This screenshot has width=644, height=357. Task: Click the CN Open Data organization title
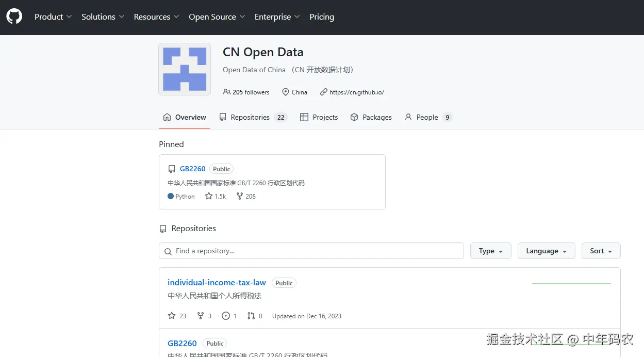[263, 52]
